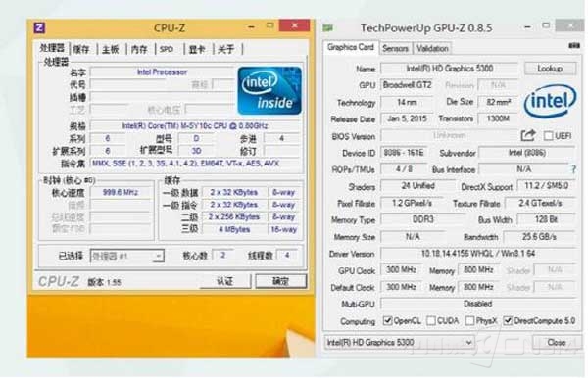Click the GPU field Broadwell GT2
This screenshot has width=588, height=378.
click(x=408, y=85)
